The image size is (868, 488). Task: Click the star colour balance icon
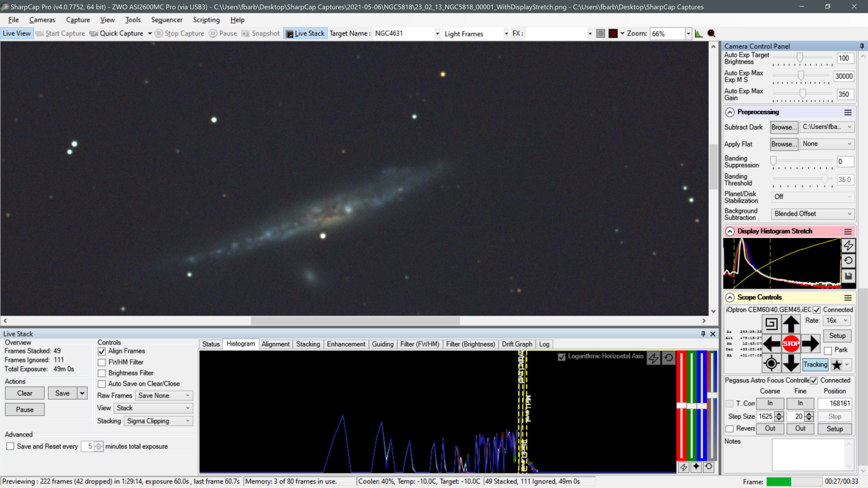pos(696,467)
